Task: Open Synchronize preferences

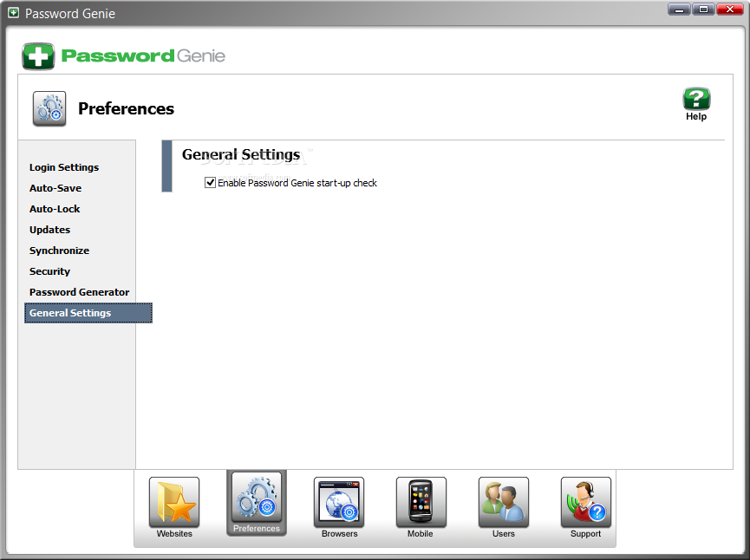Action: coord(59,251)
